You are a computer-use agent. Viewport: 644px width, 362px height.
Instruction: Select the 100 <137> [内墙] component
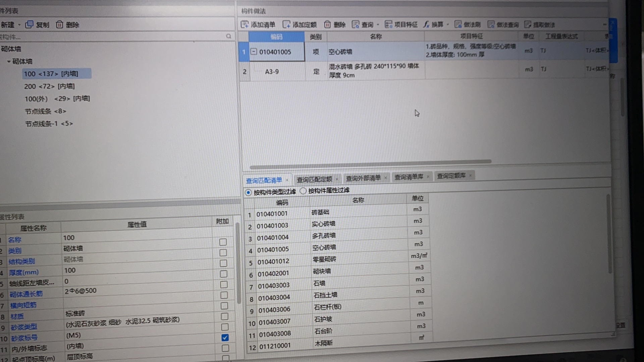[57, 74]
